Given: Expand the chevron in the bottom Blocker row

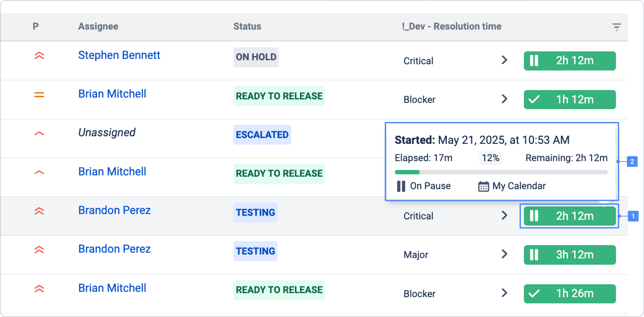Looking at the screenshot, I should pyautogui.click(x=504, y=293).
